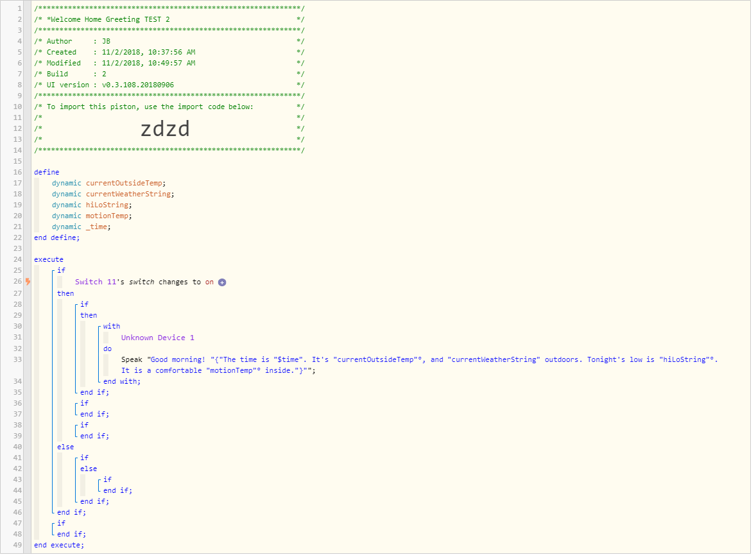Click line number 1 in the gutter
The width and height of the screenshot is (756, 559).
click(20, 9)
